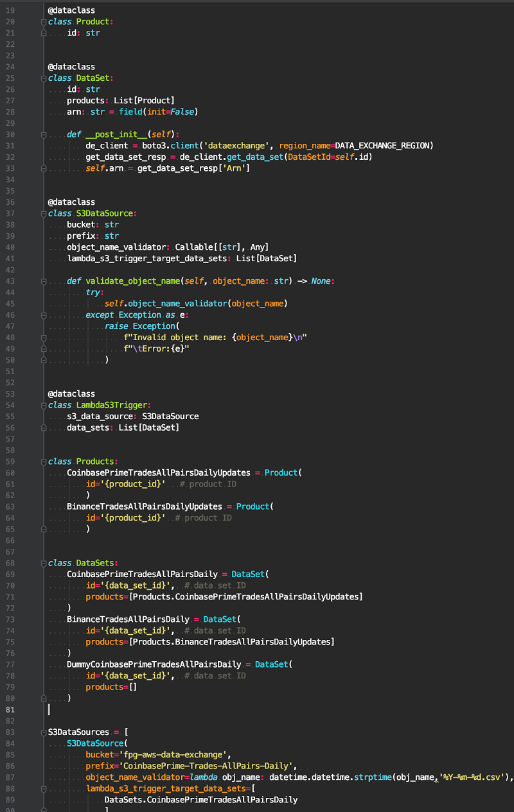The width and height of the screenshot is (514, 812).
Task: Click s3_data_source: S3DataSource field
Action: [x=133, y=417]
